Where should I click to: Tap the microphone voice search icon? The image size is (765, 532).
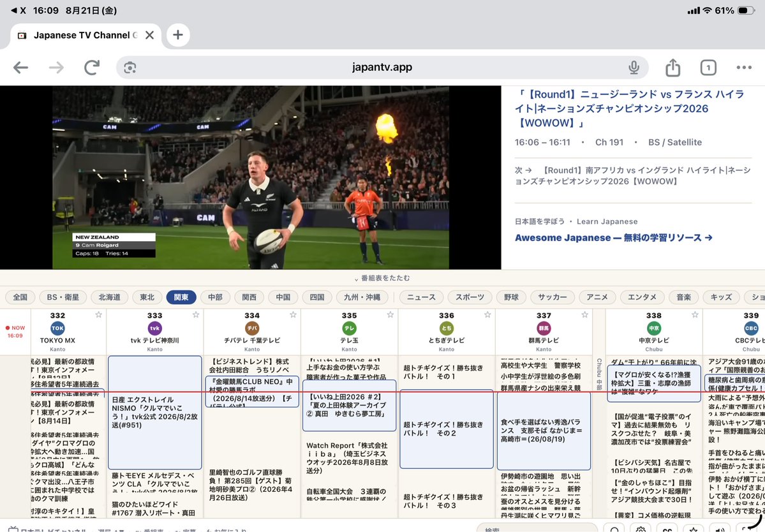pos(634,67)
